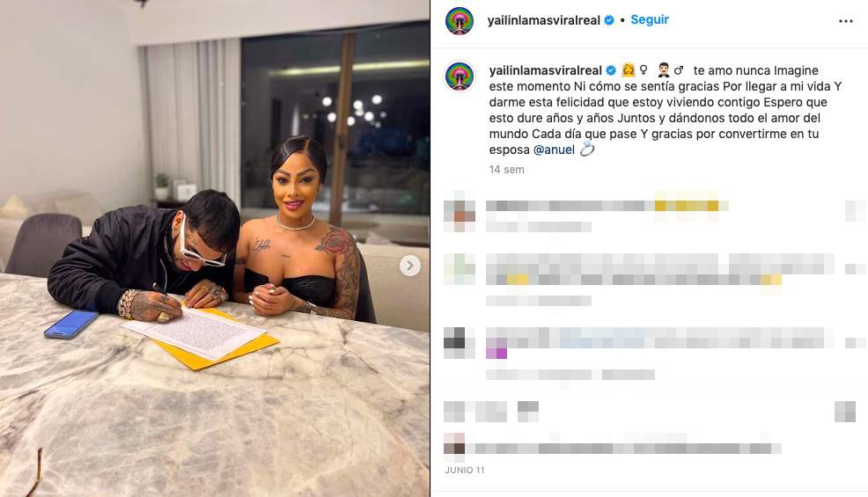Open the three-dot more options menu
Screen dimensions: 868x497
point(845,21)
